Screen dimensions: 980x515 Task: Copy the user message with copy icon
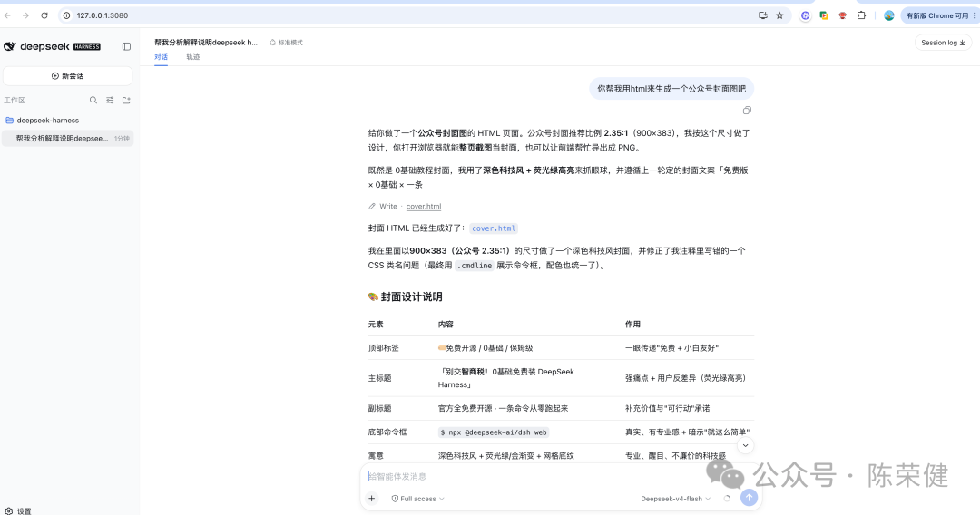747,111
